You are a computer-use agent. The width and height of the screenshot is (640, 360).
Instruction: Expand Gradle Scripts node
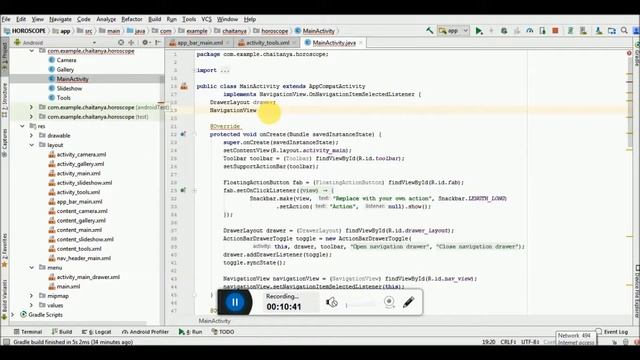[x=13, y=315]
